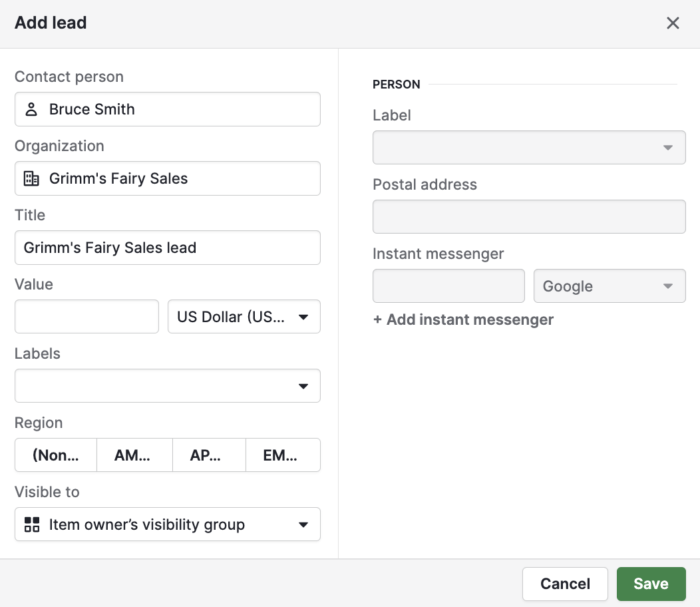Viewport: 700px width, 607px height.
Task: Click the visibility group grid icon
Action: coord(31,524)
